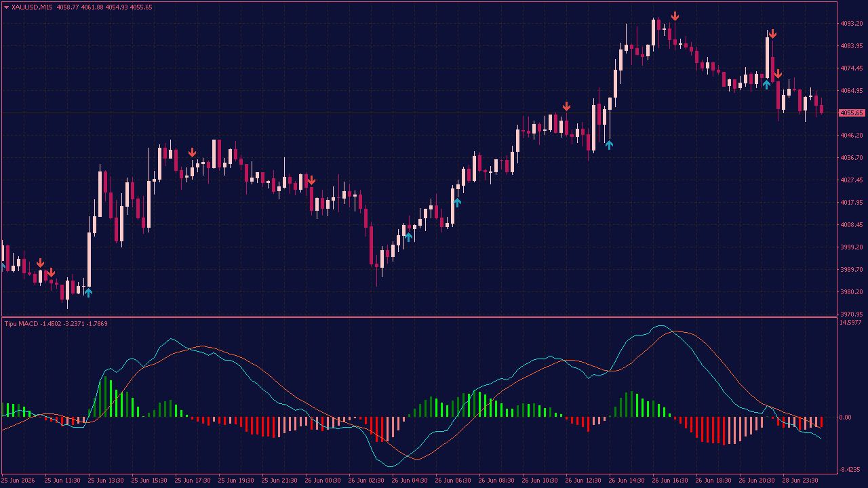
Task: Click the 25 Jun 2026 date label
Action: click(x=19, y=481)
